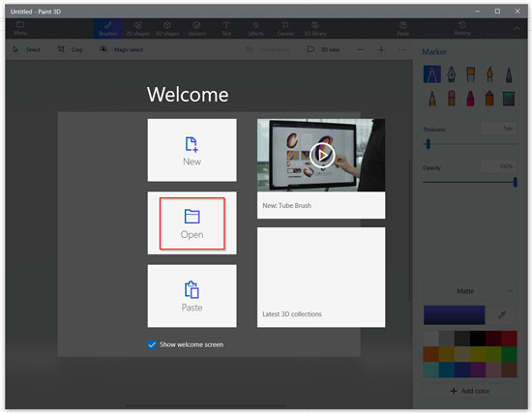Click the current color preview swatch
This screenshot has height=413, width=532.
[454, 315]
